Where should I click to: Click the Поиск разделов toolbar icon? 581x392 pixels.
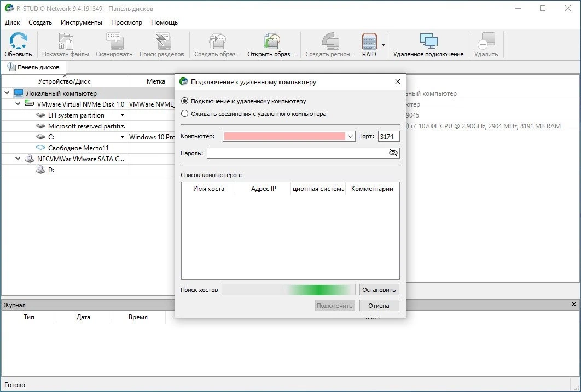(162, 40)
